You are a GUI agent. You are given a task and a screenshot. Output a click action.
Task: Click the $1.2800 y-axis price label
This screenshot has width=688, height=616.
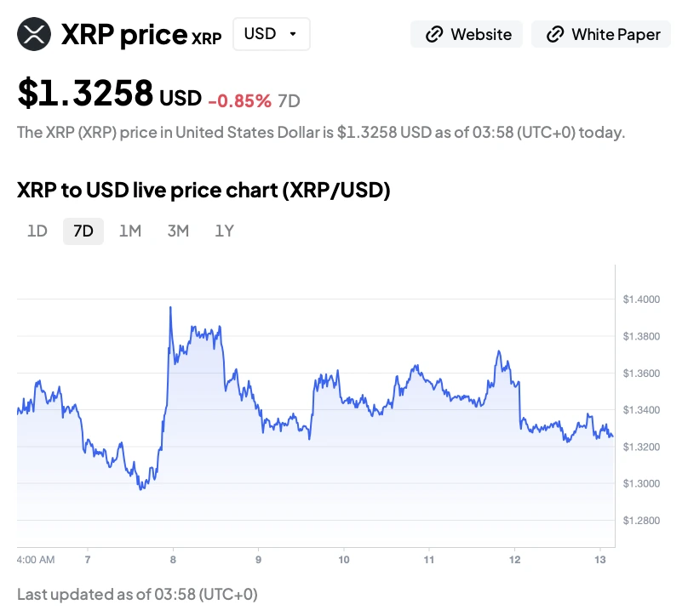(641, 520)
